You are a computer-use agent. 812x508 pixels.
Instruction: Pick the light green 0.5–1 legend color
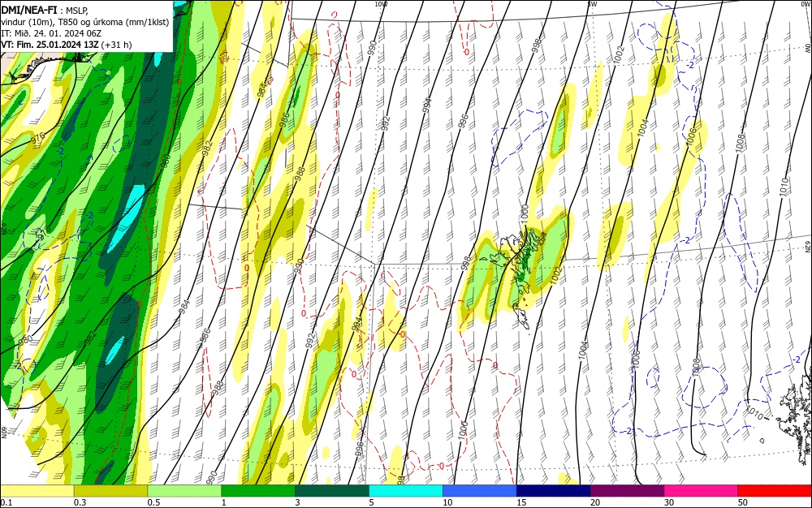(184, 491)
